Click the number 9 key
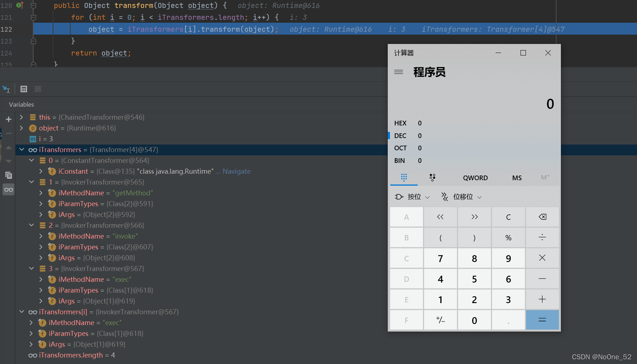 [508, 258]
